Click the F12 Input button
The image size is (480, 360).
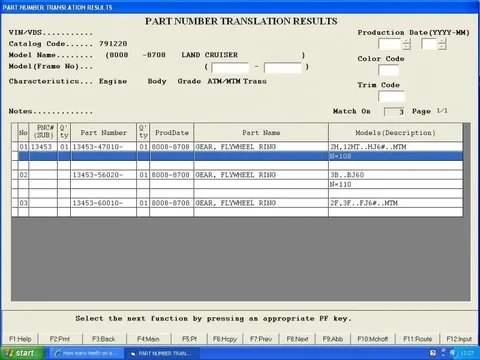[x=459, y=339]
